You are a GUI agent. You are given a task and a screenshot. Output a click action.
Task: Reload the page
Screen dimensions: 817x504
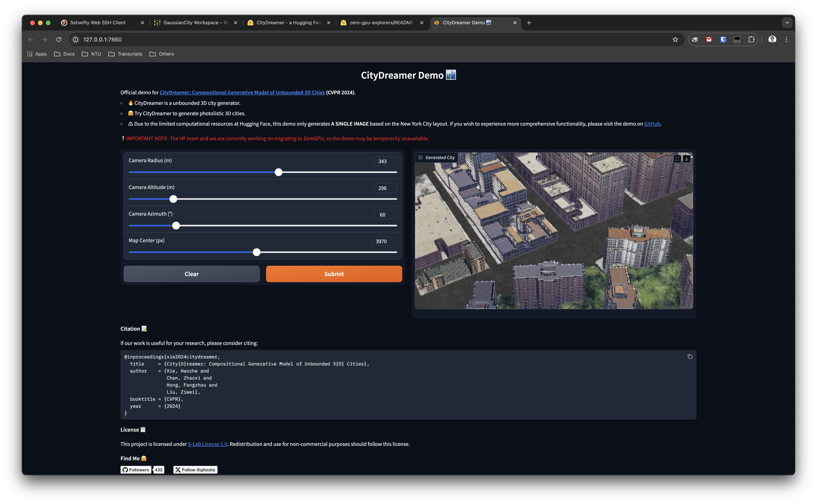click(59, 39)
